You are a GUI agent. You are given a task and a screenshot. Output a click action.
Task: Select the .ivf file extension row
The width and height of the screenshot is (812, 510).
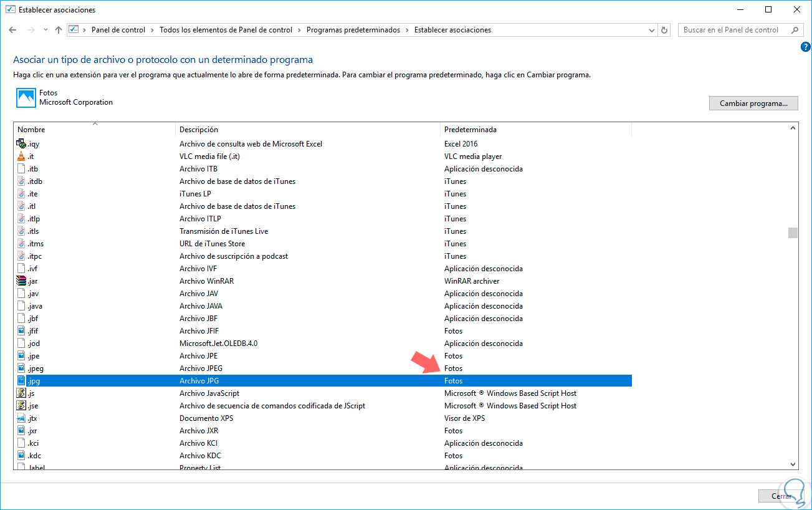pos(323,268)
